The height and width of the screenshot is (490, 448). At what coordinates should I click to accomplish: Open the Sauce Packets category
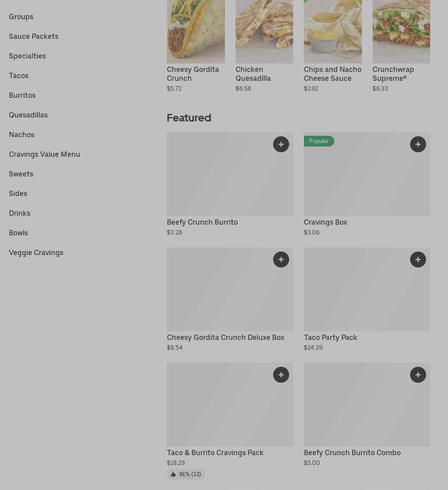(x=33, y=36)
